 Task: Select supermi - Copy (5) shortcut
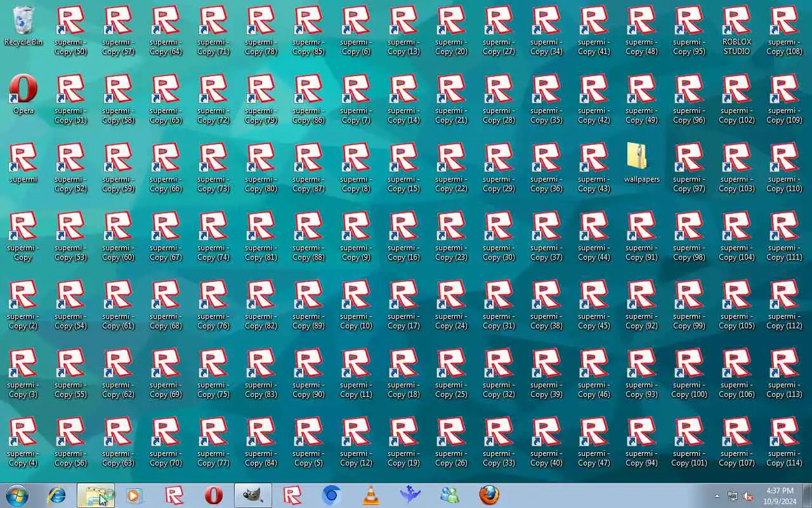coord(309,442)
